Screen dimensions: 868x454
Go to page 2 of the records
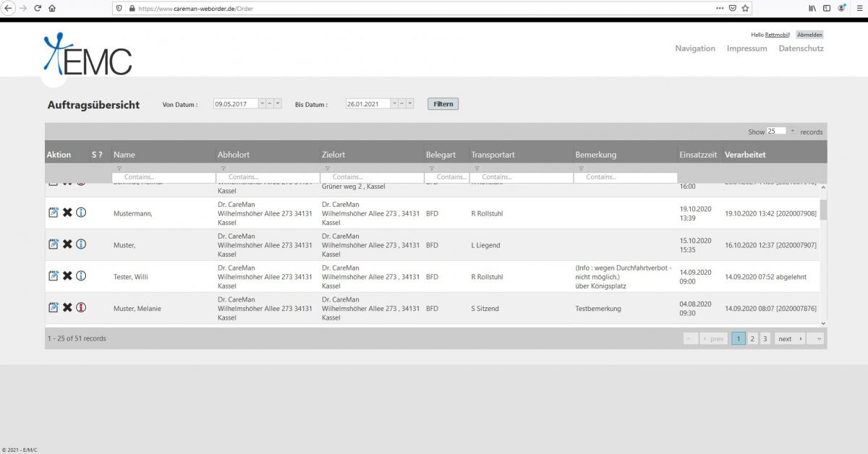pos(752,338)
